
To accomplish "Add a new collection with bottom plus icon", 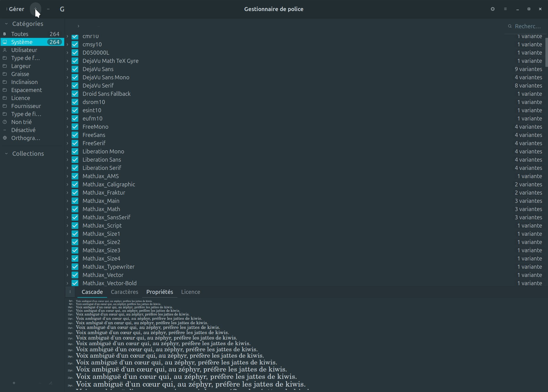I will [x=14, y=383].
